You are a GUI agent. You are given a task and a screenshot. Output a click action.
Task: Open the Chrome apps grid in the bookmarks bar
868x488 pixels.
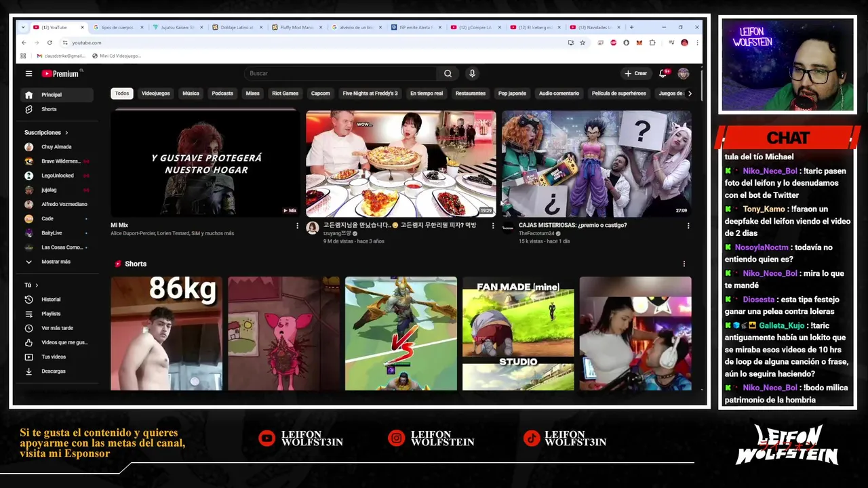[23, 56]
